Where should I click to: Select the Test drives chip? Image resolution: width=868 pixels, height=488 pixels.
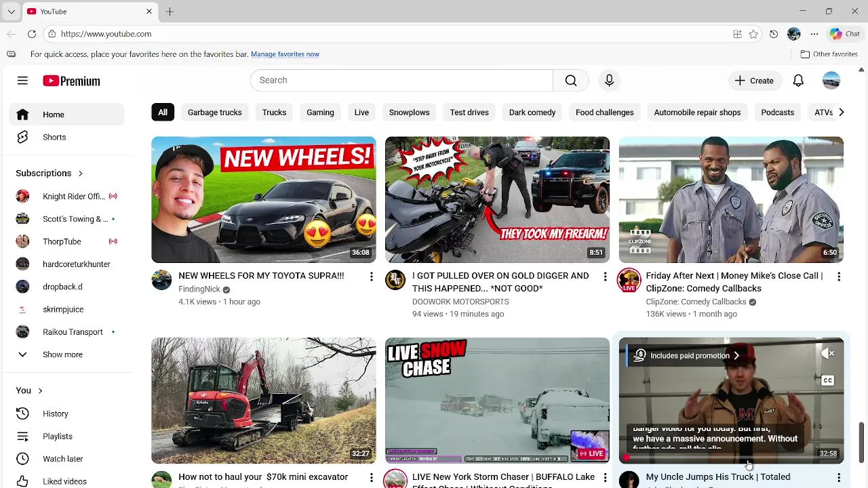click(x=469, y=113)
